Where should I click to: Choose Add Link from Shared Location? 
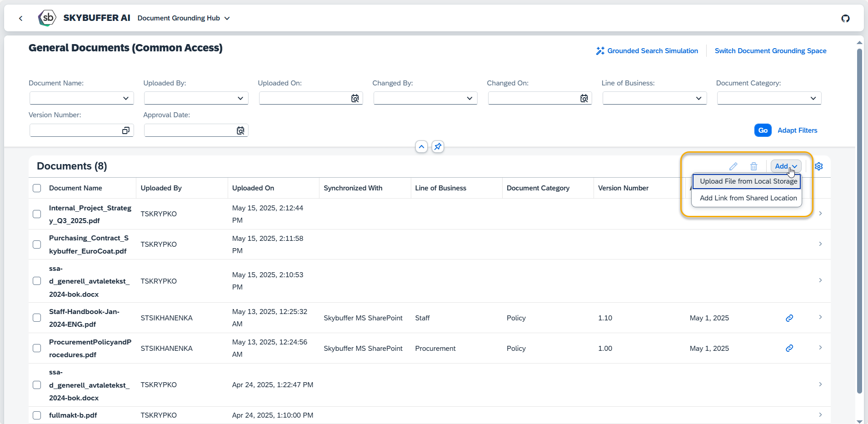click(x=747, y=198)
